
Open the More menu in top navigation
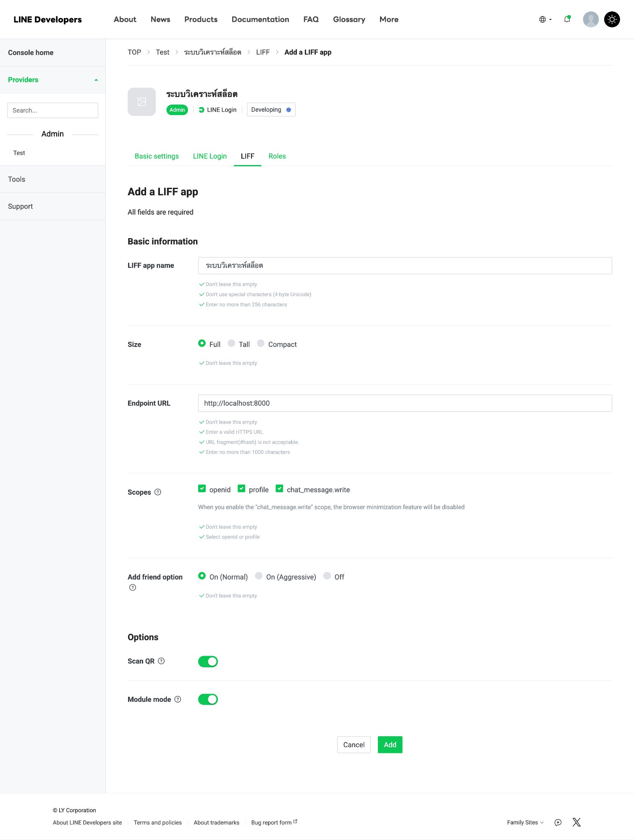[389, 19]
